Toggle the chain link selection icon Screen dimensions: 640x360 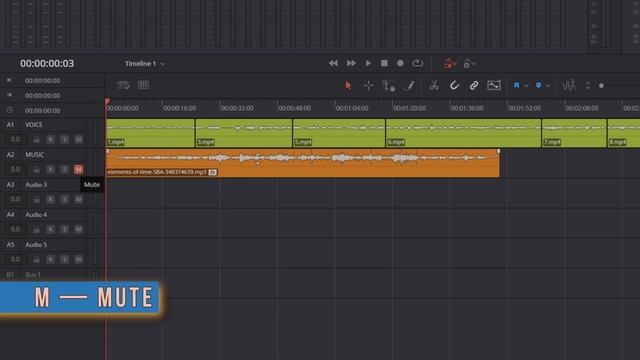pyautogui.click(x=474, y=85)
